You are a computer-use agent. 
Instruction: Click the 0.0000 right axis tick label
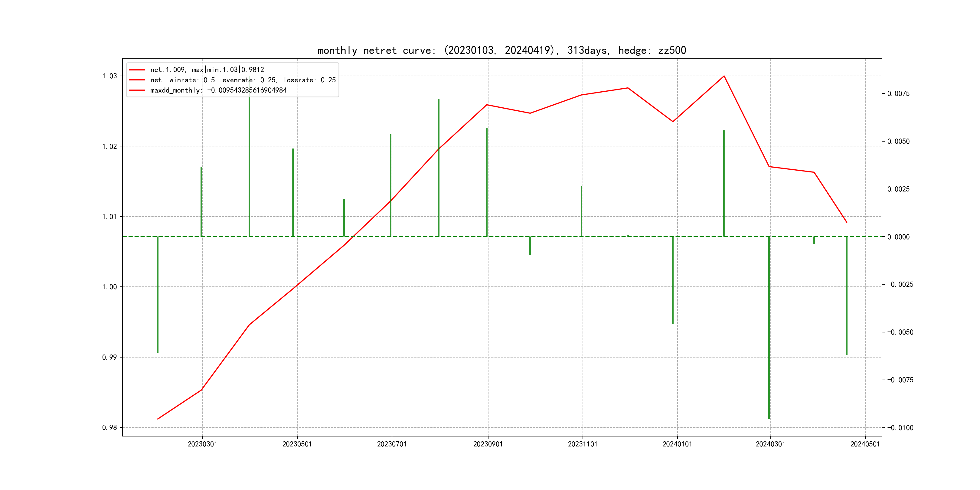(898, 237)
